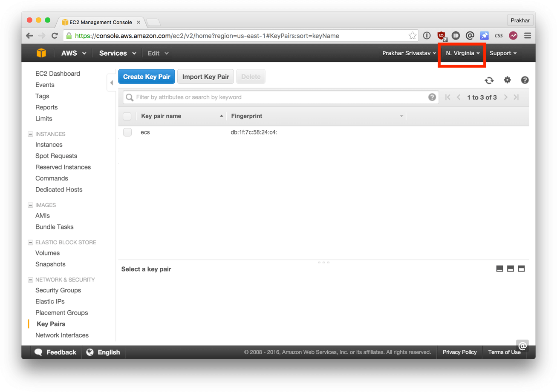
Task: Open EC2 Dashboard in the sidebar
Action: [58, 74]
